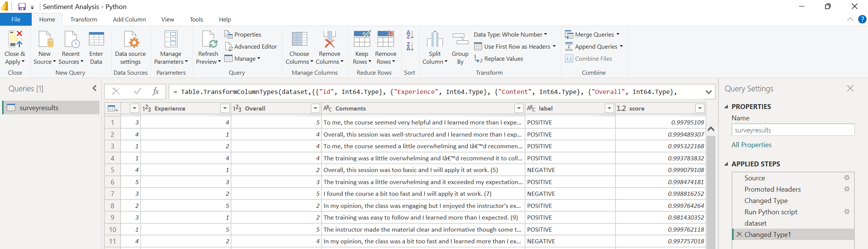Viewport: 868px width, 249px height.
Task: Click Keep Rows icon
Action: click(x=362, y=39)
